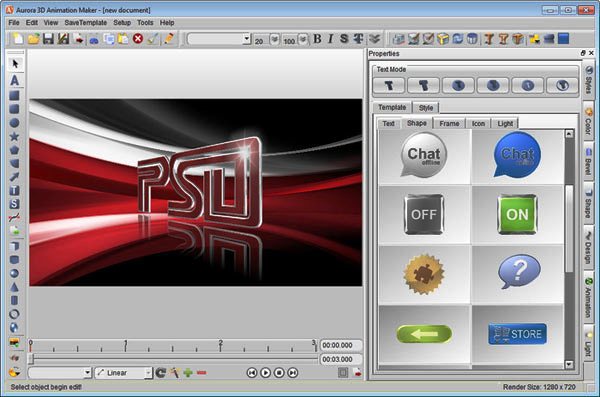Click the timeline ruler at mark 2
Screen dimensions: 600x397
pyautogui.click(x=220, y=345)
